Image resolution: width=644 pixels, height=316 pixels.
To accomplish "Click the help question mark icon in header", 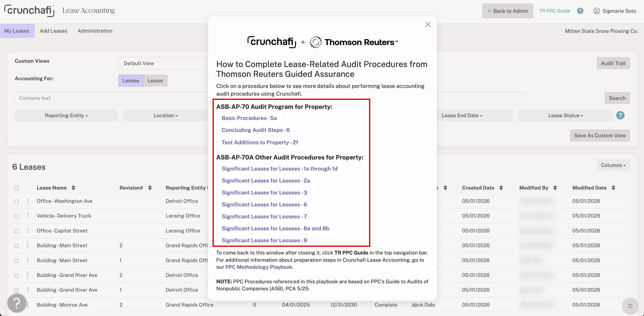I will (580, 11).
